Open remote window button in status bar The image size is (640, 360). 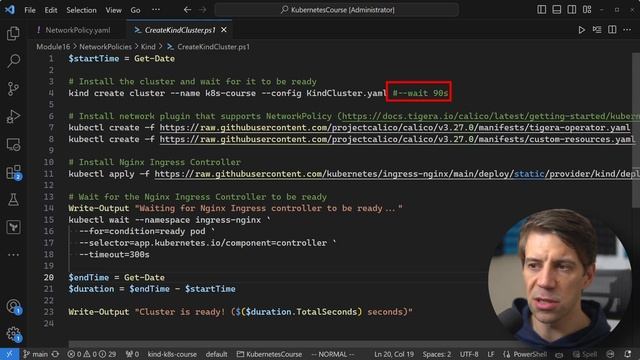[9, 354]
